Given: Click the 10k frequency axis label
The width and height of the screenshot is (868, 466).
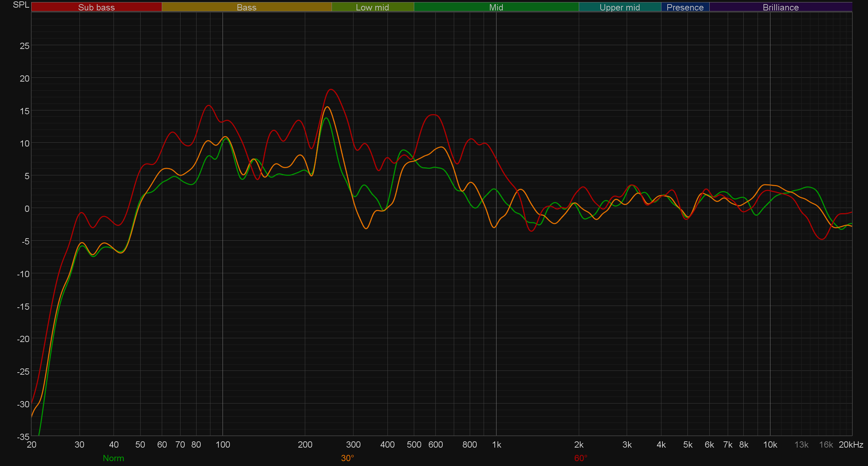Looking at the screenshot, I should pos(770,444).
